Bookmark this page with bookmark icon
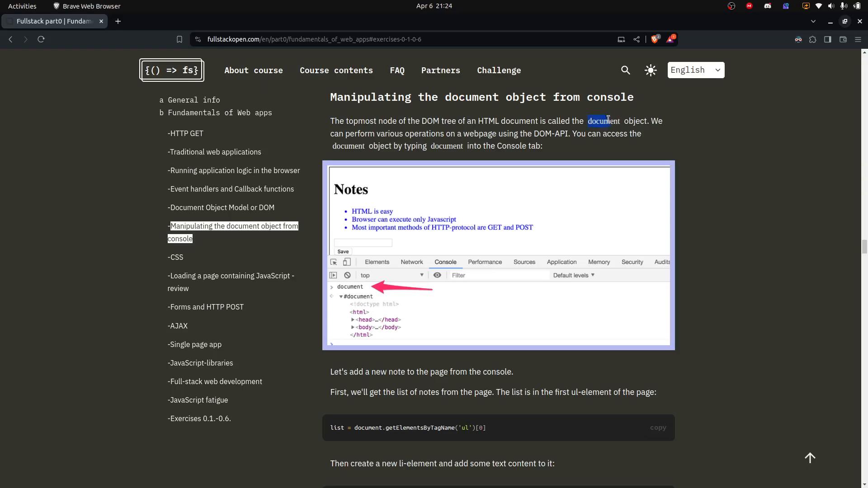 179,39
